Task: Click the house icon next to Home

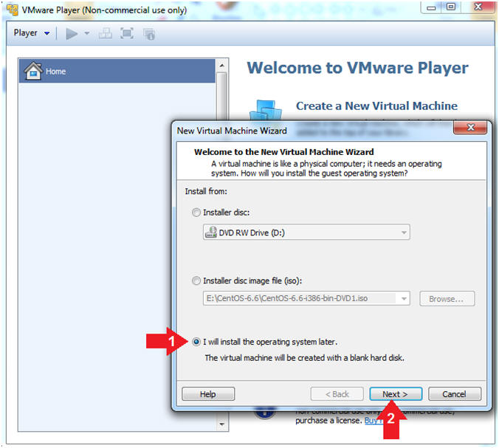Action: pyautogui.click(x=33, y=71)
